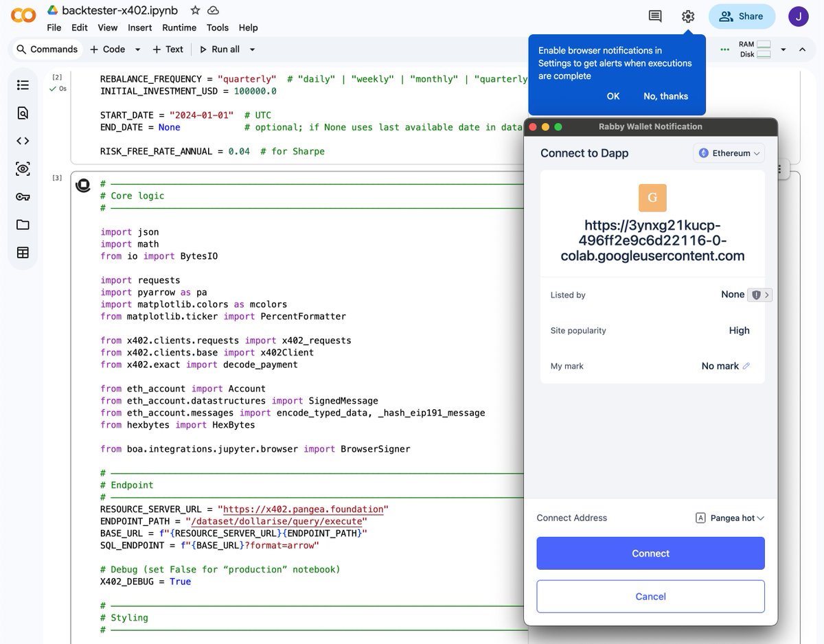
Task: Open Table of contents sidebar icon
Action: (x=23, y=85)
